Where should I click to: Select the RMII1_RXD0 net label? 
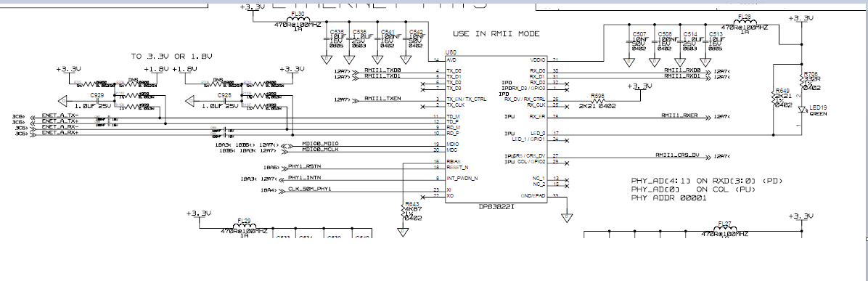(682, 71)
